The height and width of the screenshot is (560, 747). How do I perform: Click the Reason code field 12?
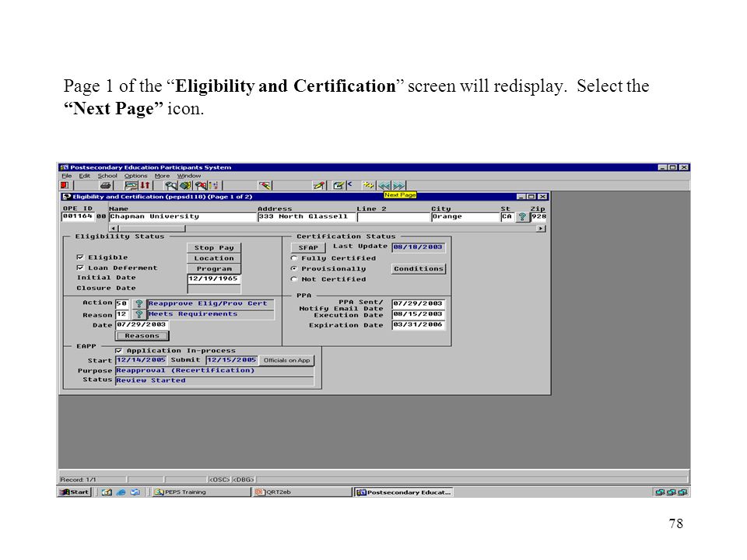click(x=122, y=314)
